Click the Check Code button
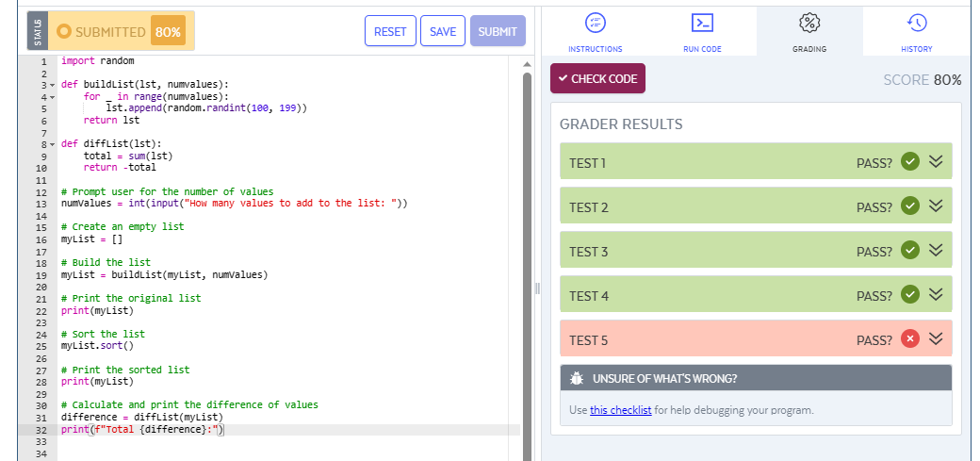The image size is (980, 461). point(597,79)
